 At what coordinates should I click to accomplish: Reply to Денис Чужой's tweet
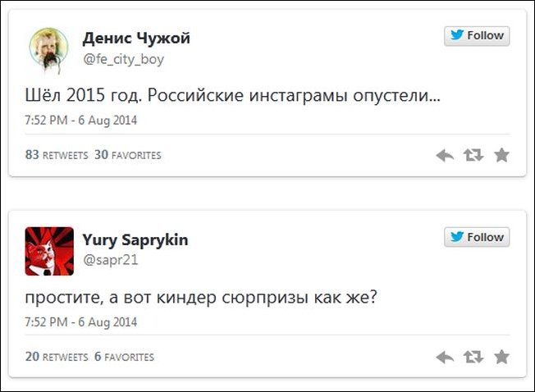point(445,155)
